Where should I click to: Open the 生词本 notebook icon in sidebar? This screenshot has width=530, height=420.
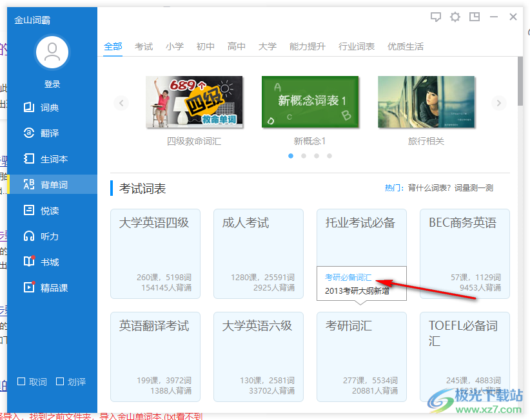pyautogui.click(x=29, y=158)
